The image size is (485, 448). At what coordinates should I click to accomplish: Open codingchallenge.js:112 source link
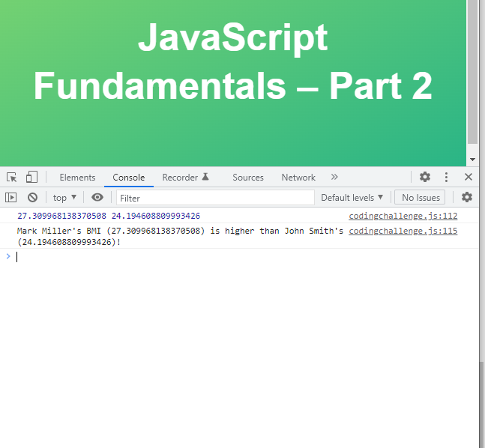403,216
